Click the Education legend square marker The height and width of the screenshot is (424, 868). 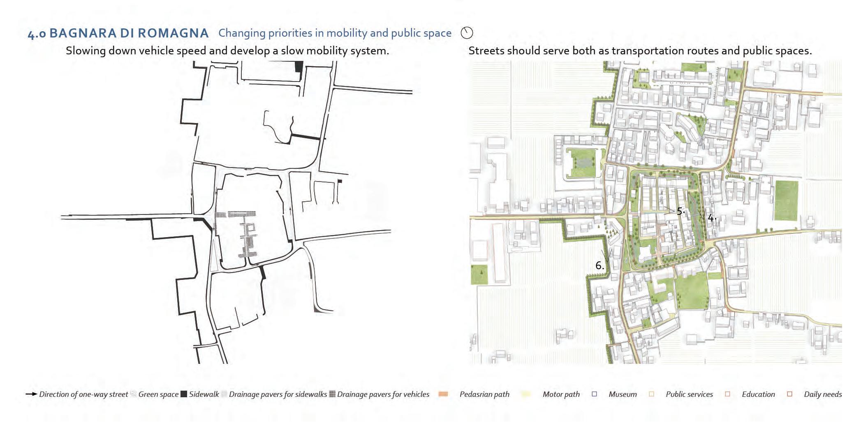(727, 394)
